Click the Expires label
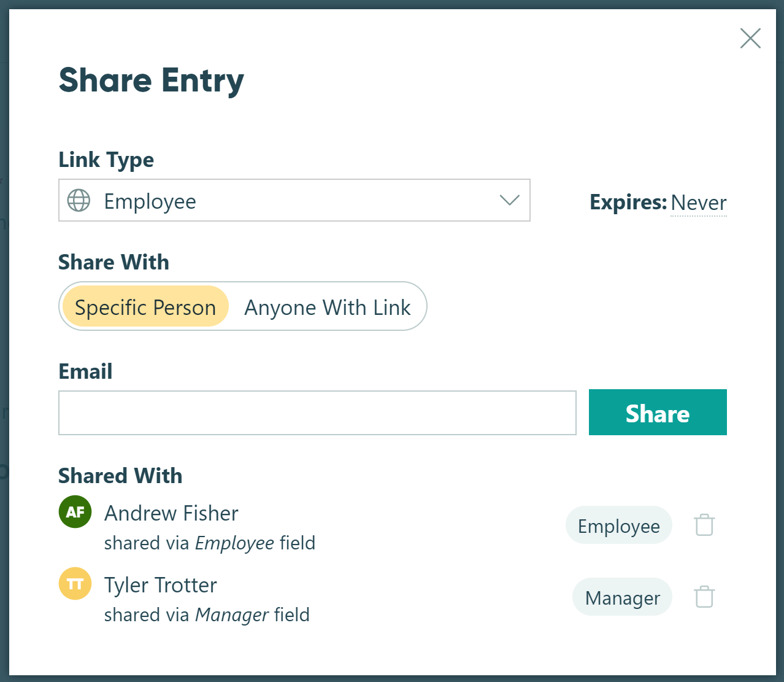The image size is (784, 682). (x=628, y=202)
